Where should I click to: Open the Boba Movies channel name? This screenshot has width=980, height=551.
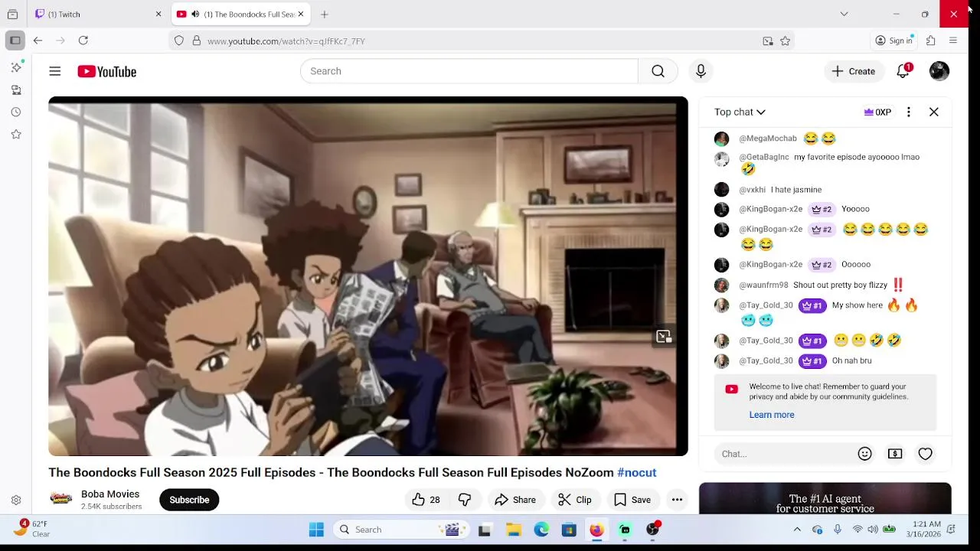[x=110, y=494]
